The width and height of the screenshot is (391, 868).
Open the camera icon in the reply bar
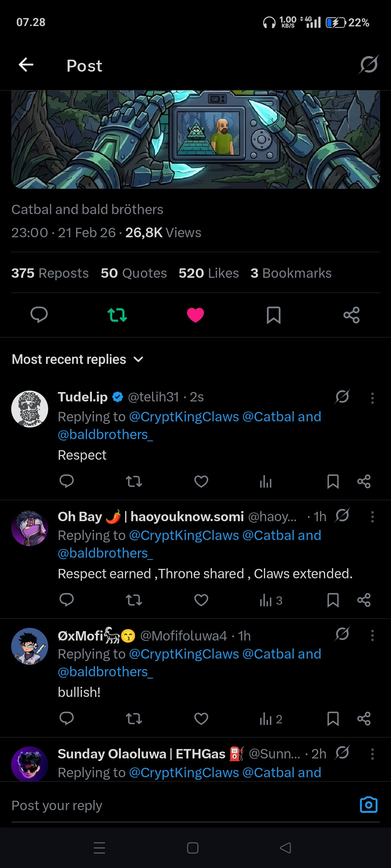369,805
